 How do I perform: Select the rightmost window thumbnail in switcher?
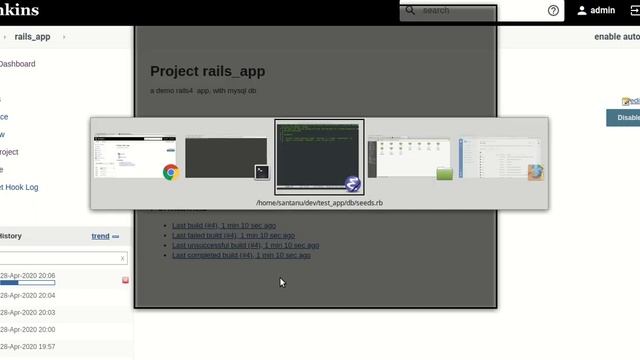click(x=500, y=158)
